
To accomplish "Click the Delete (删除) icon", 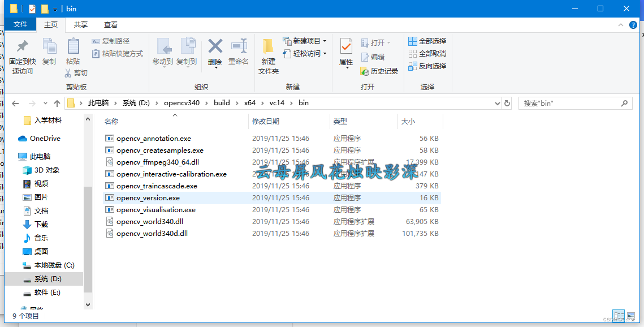I will pyautogui.click(x=215, y=51).
